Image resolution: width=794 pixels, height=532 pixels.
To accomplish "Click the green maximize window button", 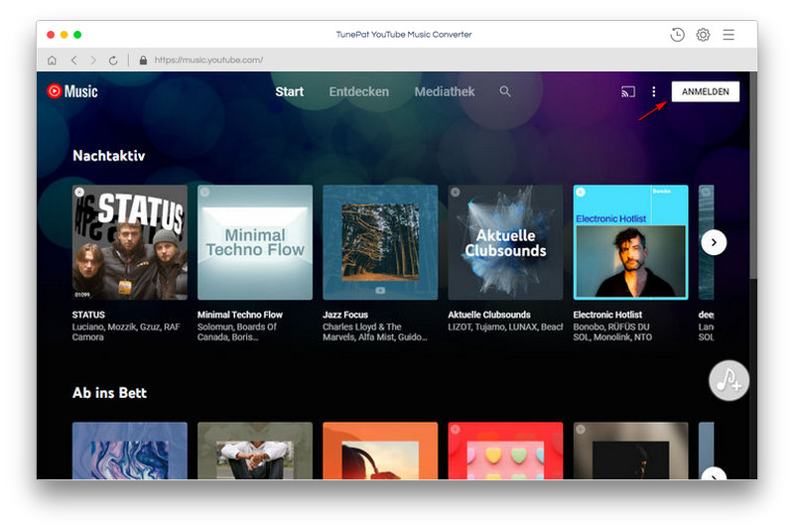I will pyautogui.click(x=77, y=35).
